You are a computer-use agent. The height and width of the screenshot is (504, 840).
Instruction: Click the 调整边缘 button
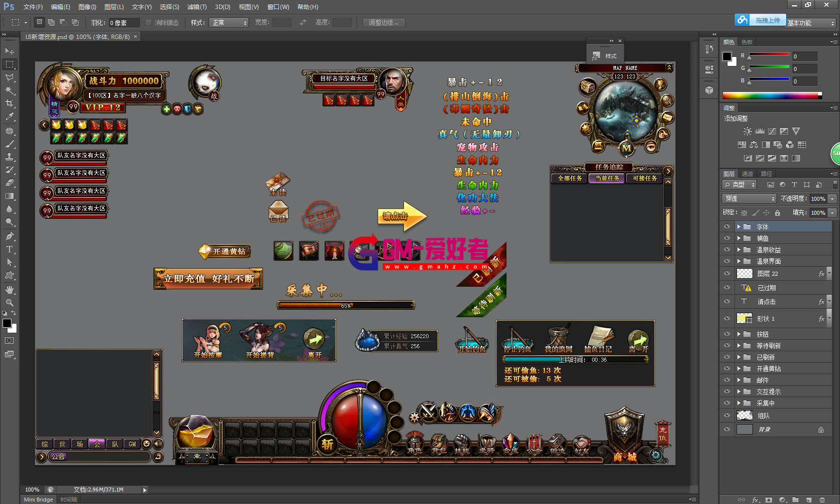pos(383,22)
